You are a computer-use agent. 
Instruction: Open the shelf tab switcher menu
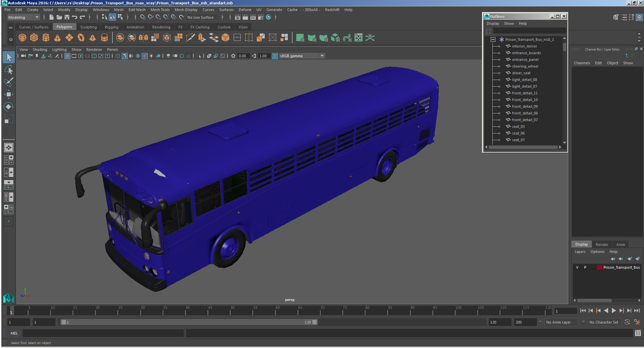click(x=10, y=27)
